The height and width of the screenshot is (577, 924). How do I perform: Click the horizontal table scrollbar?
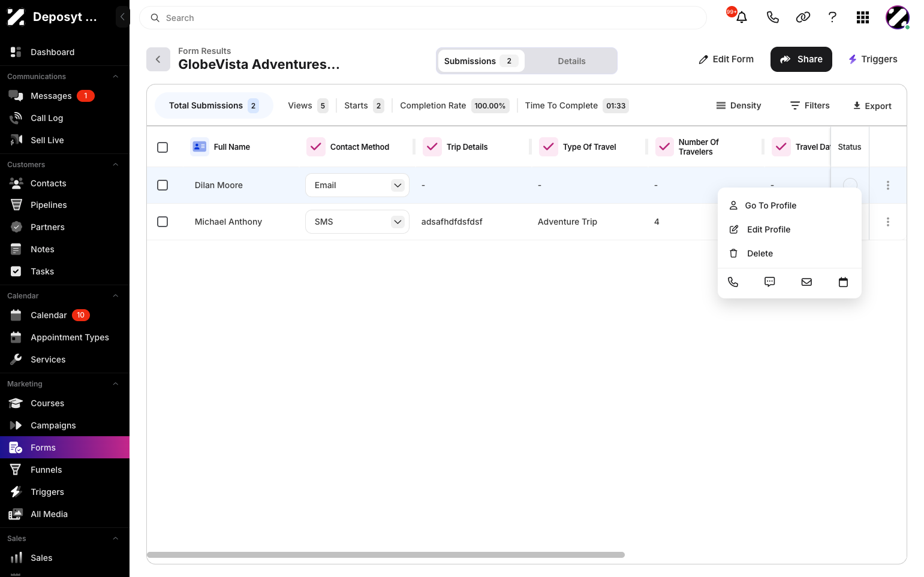click(386, 555)
